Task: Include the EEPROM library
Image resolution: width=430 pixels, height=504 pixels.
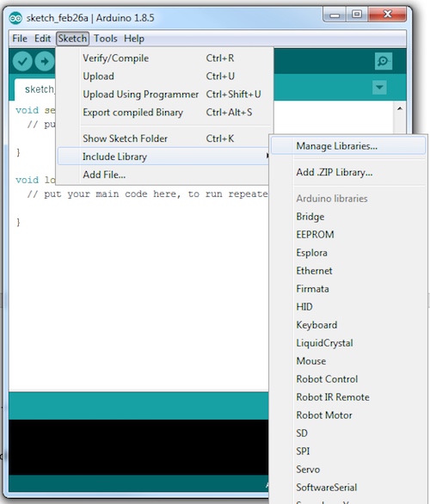Action: point(348,235)
